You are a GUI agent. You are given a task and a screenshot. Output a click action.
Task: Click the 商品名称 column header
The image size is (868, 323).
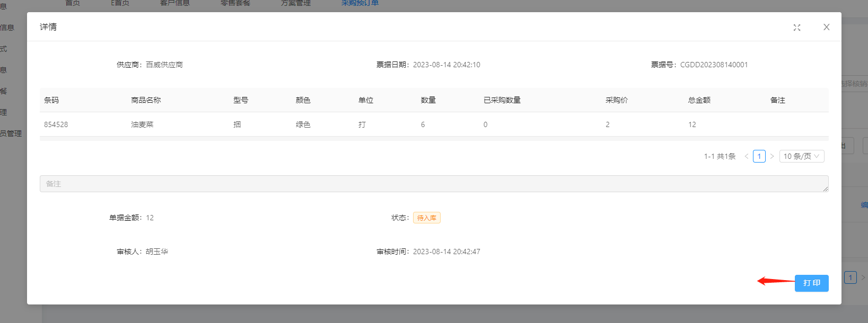(x=146, y=100)
